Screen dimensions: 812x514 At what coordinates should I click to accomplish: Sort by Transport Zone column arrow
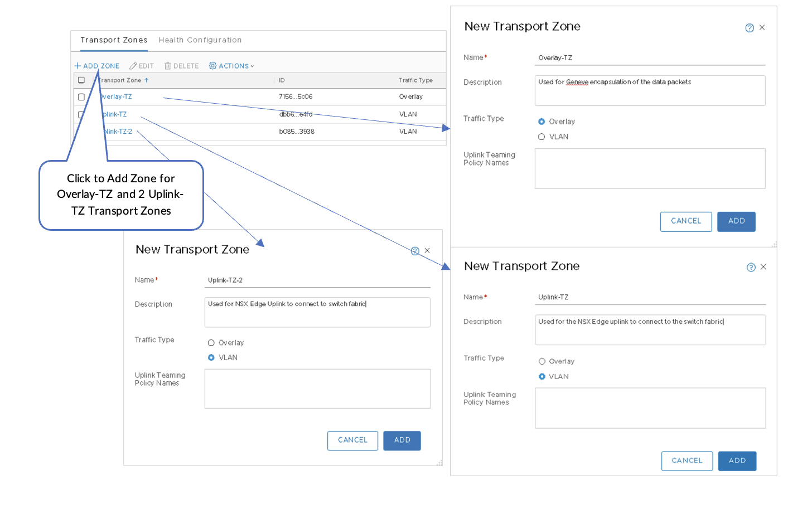click(x=147, y=80)
